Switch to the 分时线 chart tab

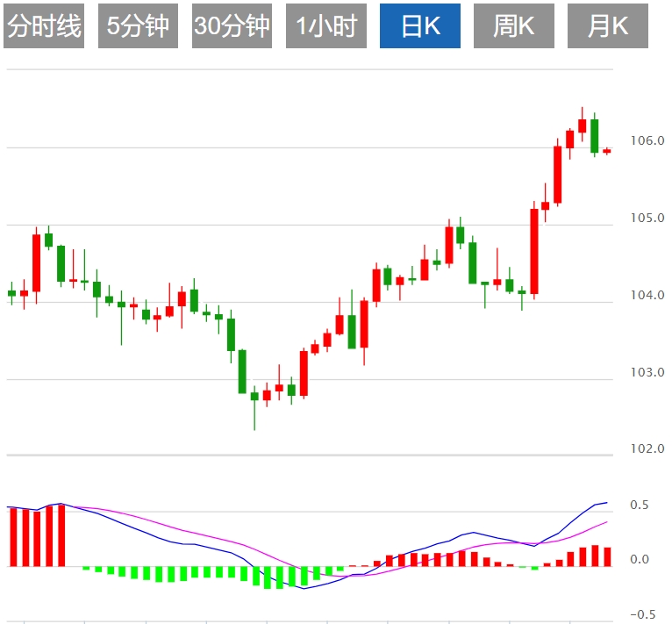click(44, 25)
